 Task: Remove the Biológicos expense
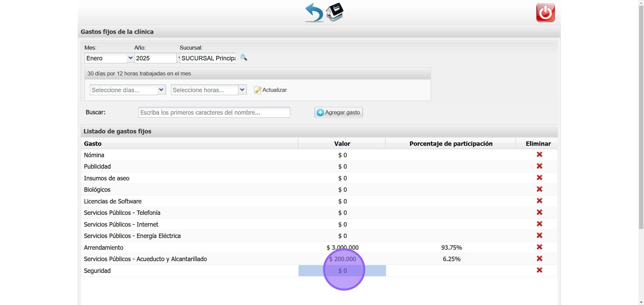pyautogui.click(x=539, y=189)
